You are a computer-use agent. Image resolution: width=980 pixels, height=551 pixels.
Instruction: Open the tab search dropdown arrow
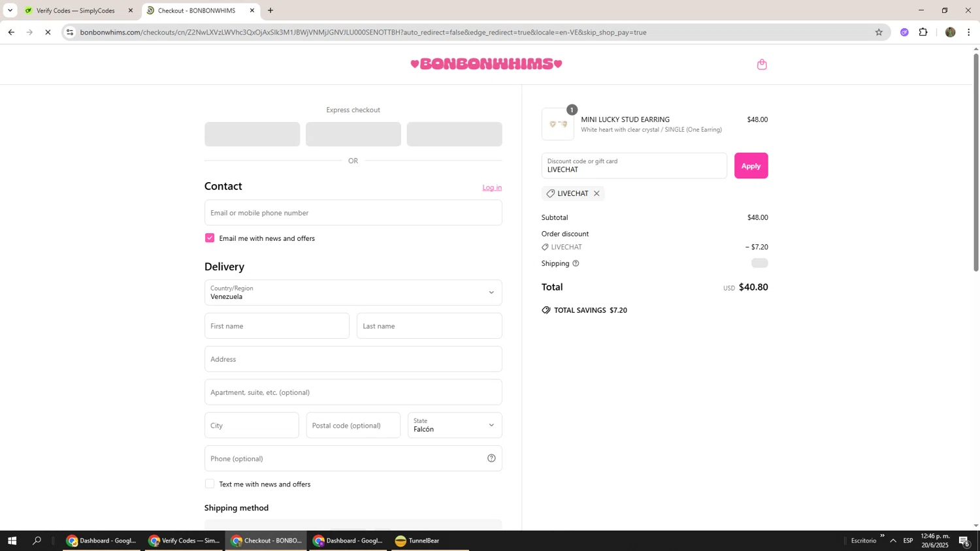[x=10, y=10]
